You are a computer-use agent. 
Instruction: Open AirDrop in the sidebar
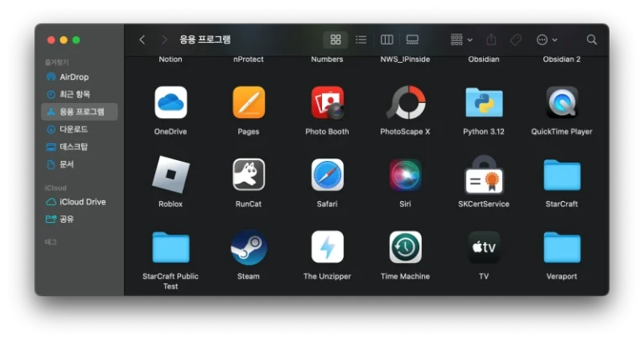click(x=74, y=77)
